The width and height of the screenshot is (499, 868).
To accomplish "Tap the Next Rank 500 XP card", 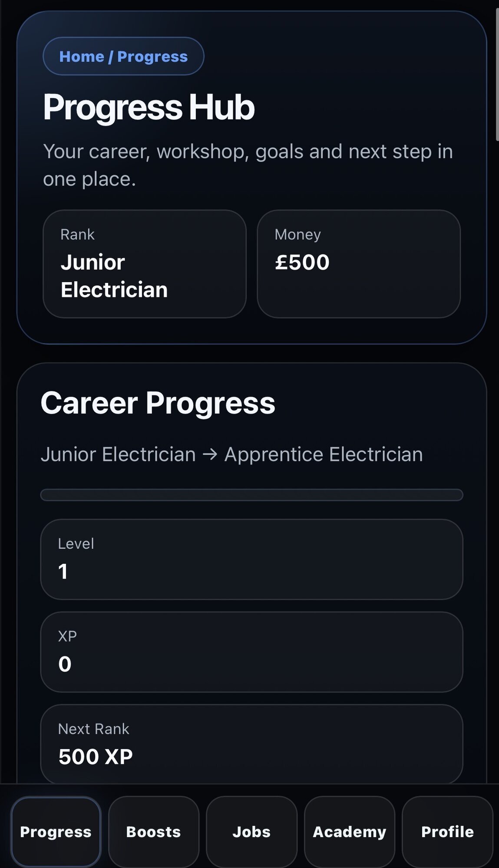I will pos(251,744).
